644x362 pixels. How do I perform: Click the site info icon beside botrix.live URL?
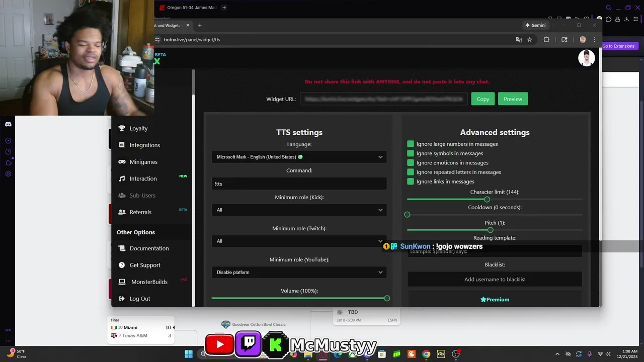(157, 40)
